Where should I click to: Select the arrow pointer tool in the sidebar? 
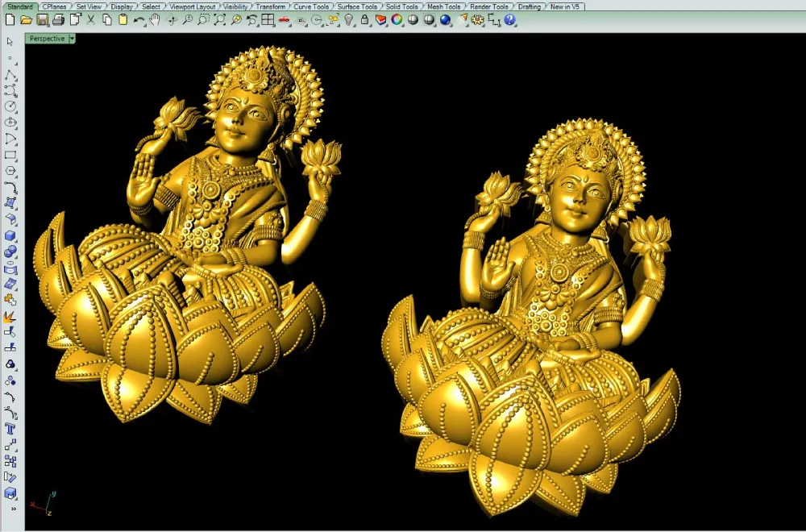10,42
